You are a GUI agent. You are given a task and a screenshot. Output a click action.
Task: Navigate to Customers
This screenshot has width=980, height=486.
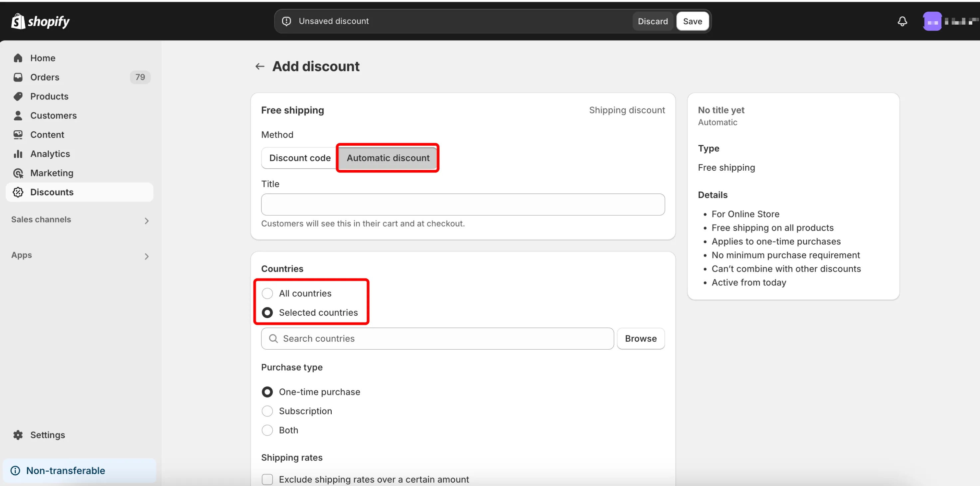pos(80,116)
